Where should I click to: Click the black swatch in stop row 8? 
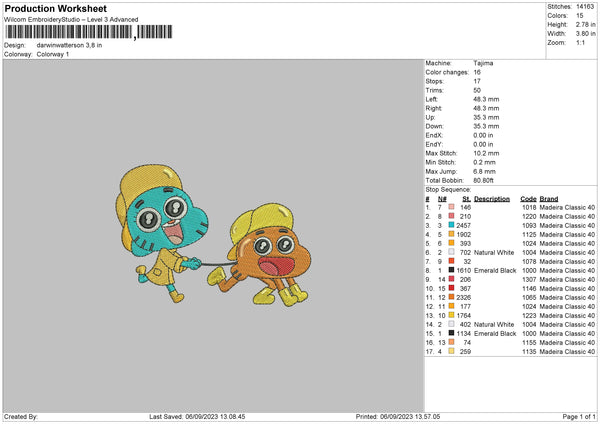click(452, 270)
